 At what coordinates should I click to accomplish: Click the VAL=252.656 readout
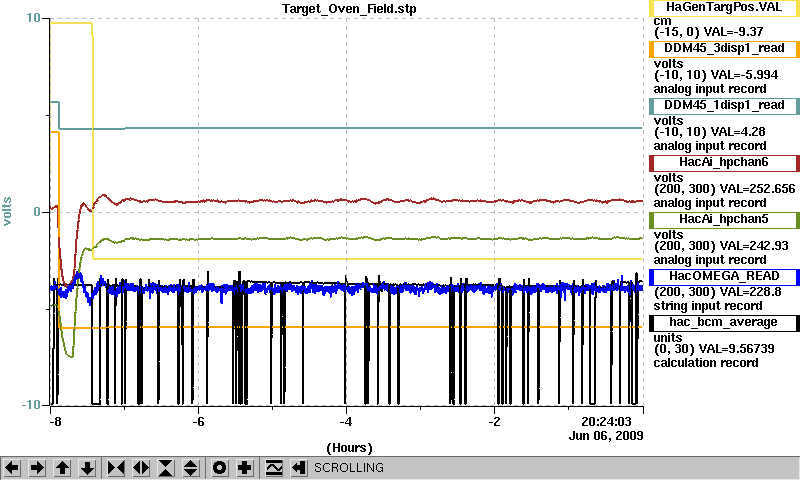tap(757, 189)
